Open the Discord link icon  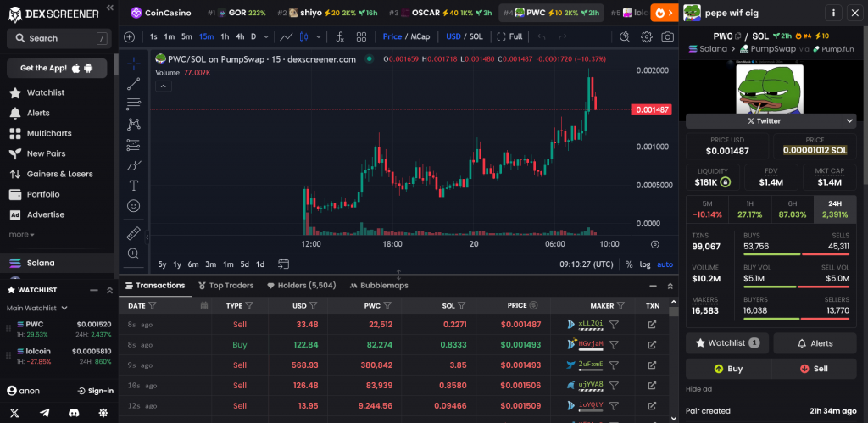pos(74,413)
